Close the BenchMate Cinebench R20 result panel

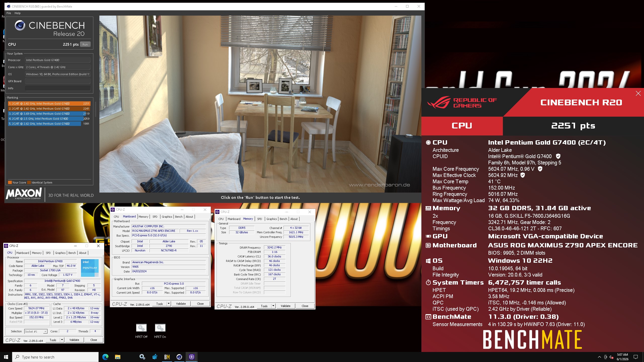pyautogui.click(x=638, y=94)
